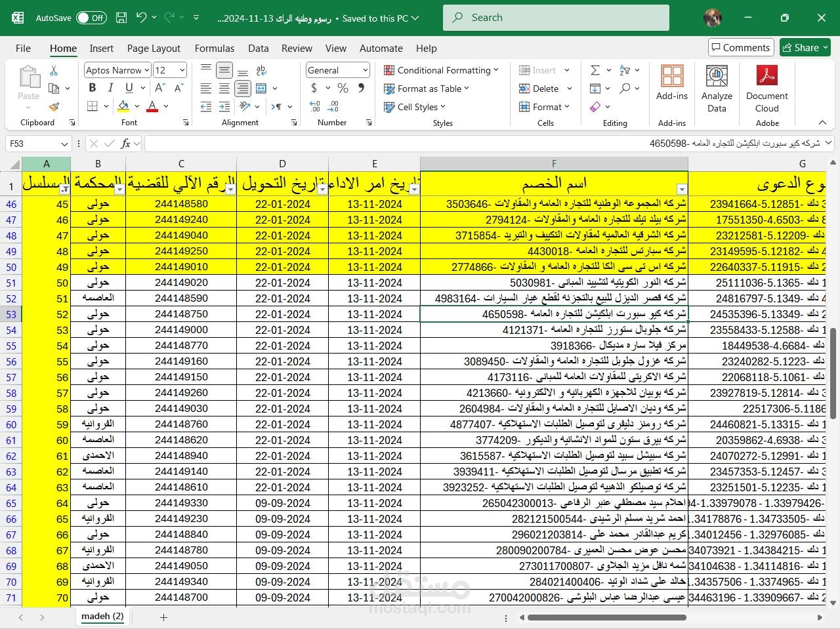The height and width of the screenshot is (629, 840).
Task: Toggle Align Right button
Action: pyautogui.click(x=243, y=89)
